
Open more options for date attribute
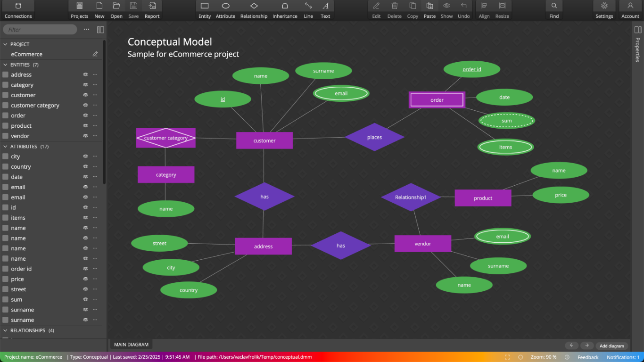pos(95,177)
